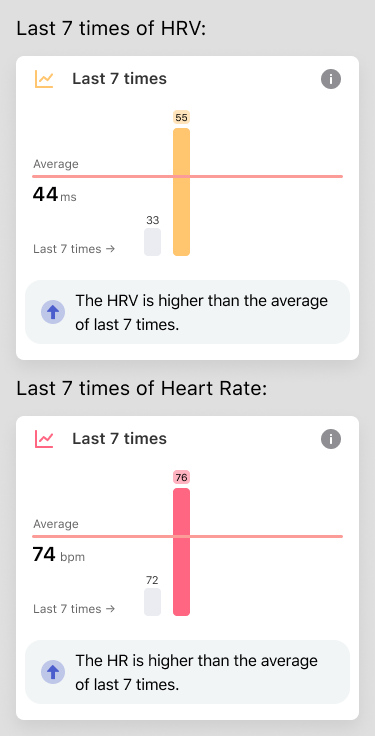Click the 74 bpm average heart rate value
Viewport: 375px width, 736px height.
pos(59,555)
